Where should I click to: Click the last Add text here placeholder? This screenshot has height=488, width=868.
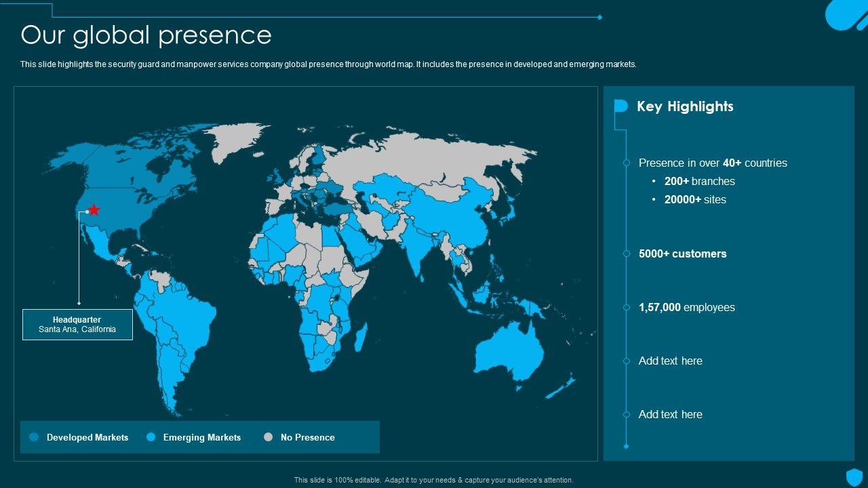point(670,414)
